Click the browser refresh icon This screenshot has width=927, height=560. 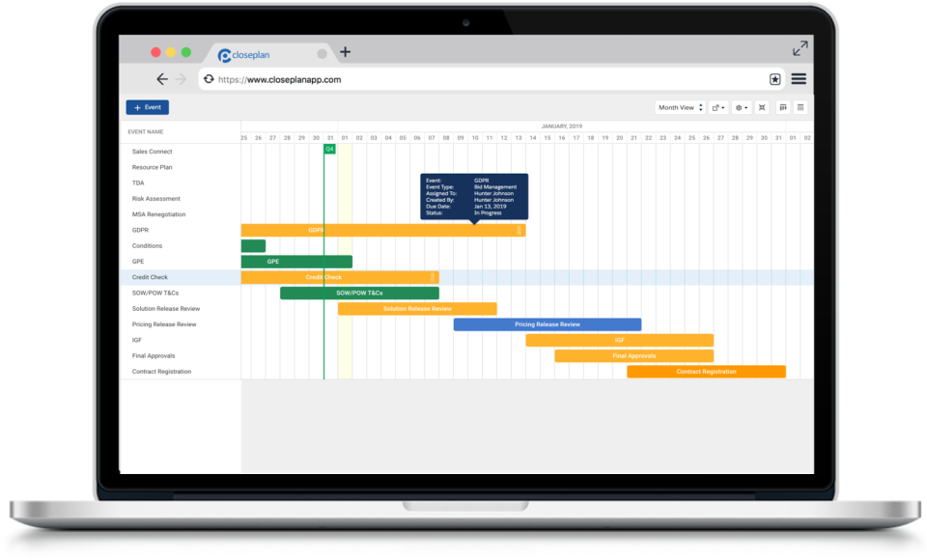tap(209, 78)
